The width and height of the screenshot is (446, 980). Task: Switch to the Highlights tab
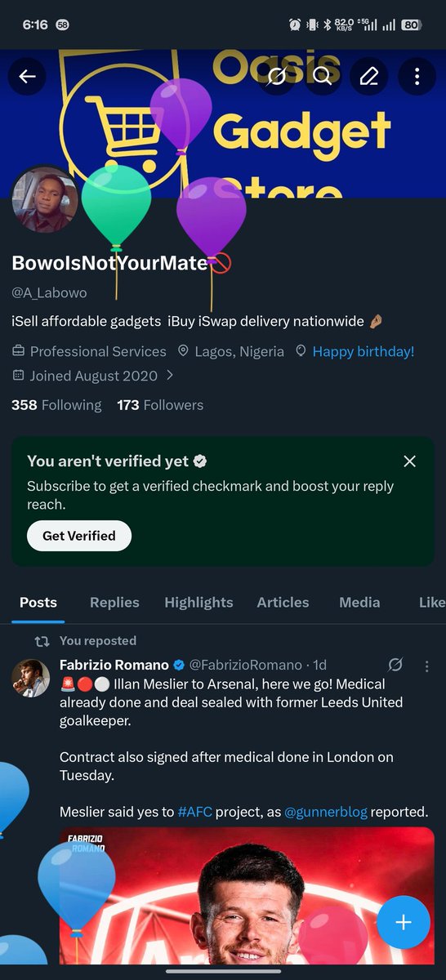click(198, 603)
